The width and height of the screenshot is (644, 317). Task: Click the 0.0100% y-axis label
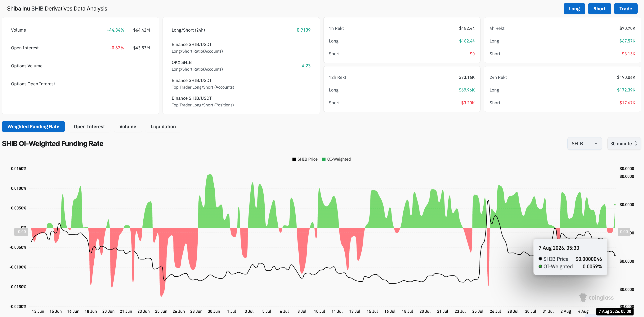[19, 188]
